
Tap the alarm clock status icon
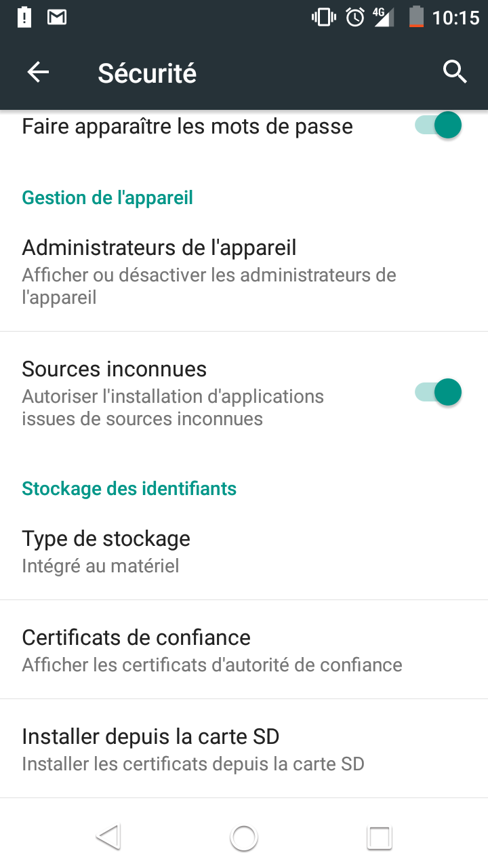point(354,17)
